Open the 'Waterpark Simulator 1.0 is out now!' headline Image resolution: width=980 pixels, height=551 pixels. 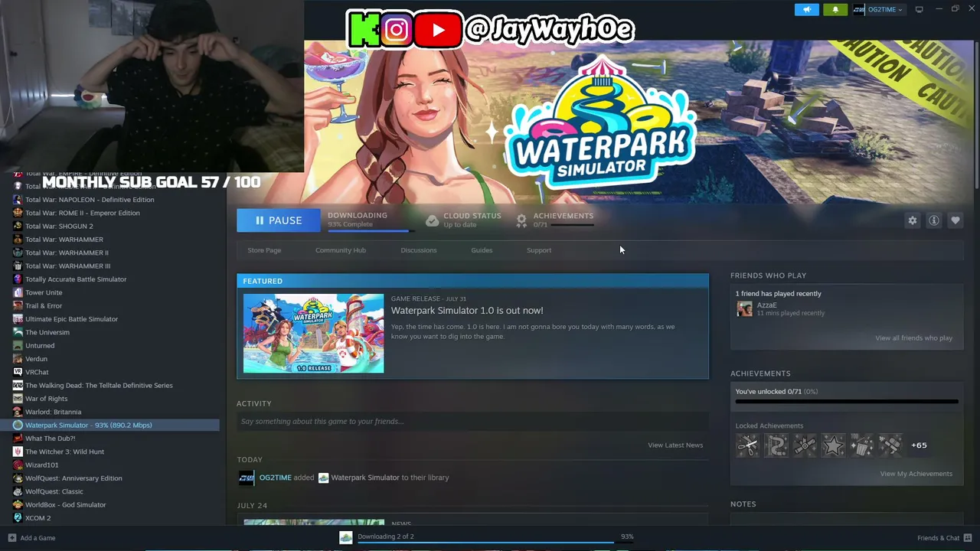point(467,311)
